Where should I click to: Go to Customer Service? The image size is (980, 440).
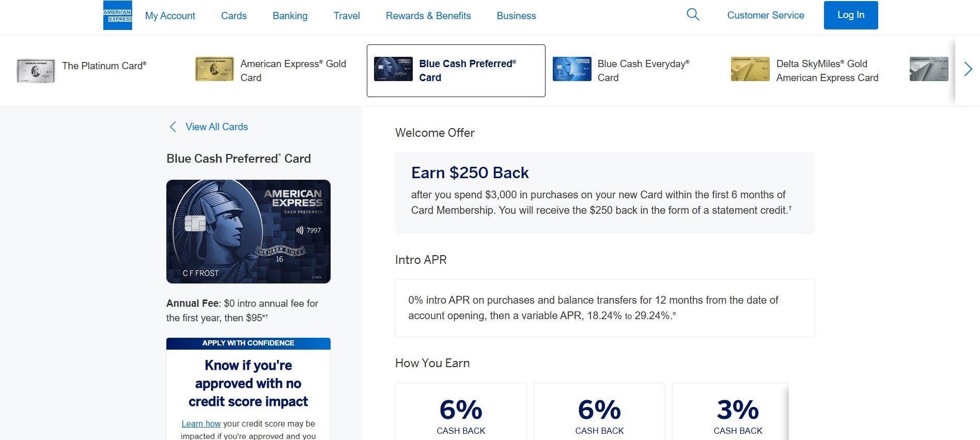click(766, 15)
